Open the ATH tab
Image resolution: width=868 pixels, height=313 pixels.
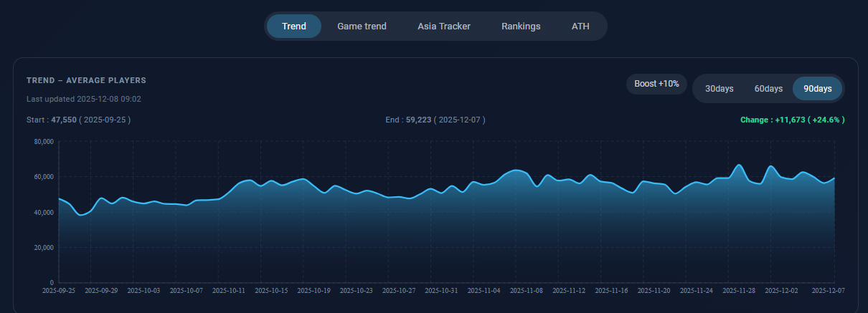click(580, 27)
